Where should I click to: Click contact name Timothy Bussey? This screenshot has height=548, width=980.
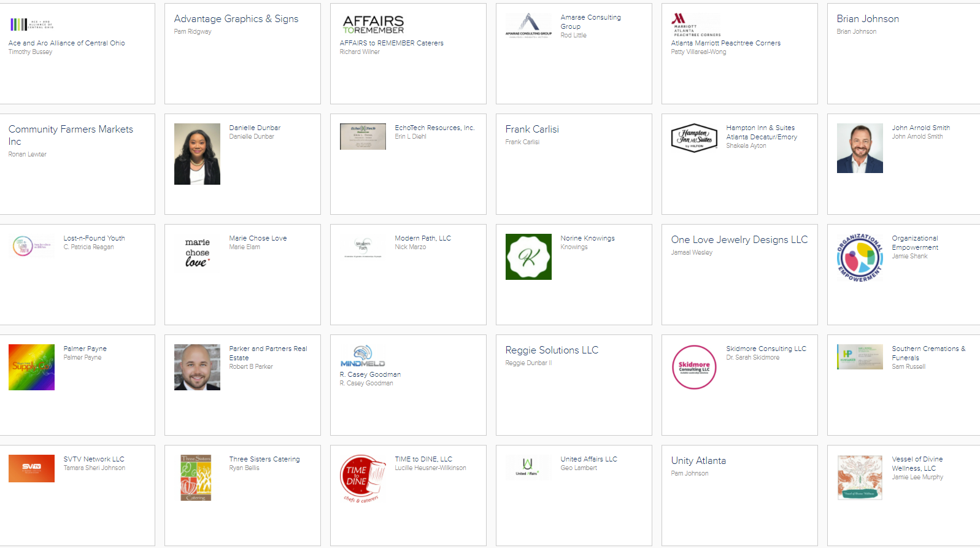point(30,52)
